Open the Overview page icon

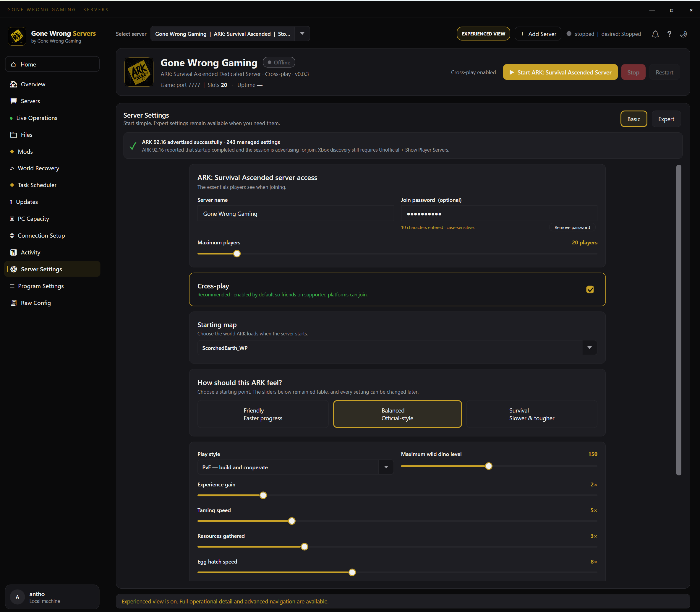click(13, 84)
